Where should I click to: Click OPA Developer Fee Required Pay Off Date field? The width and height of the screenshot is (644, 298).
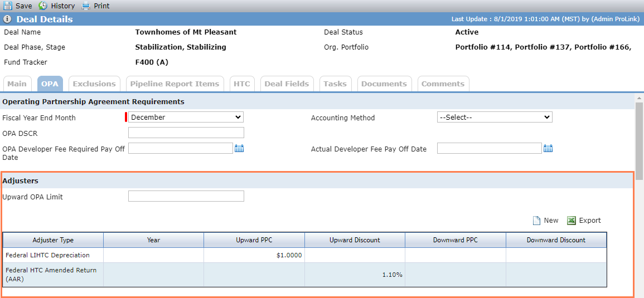pos(181,148)
